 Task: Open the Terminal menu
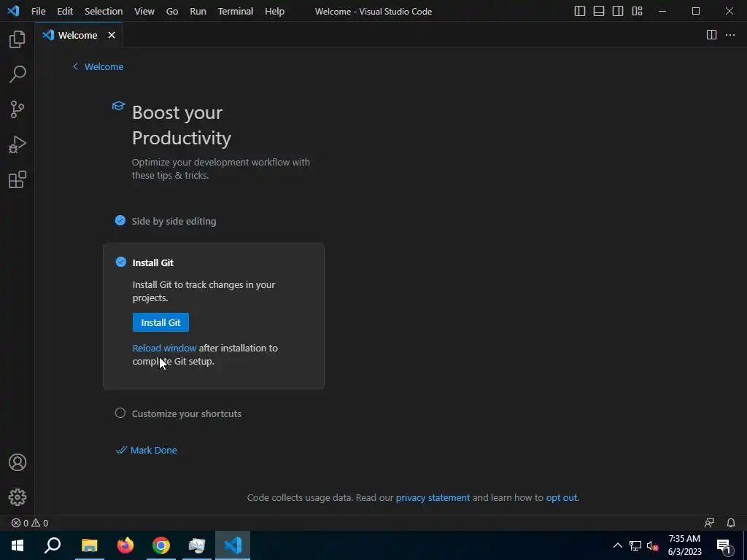pos(236,11)
